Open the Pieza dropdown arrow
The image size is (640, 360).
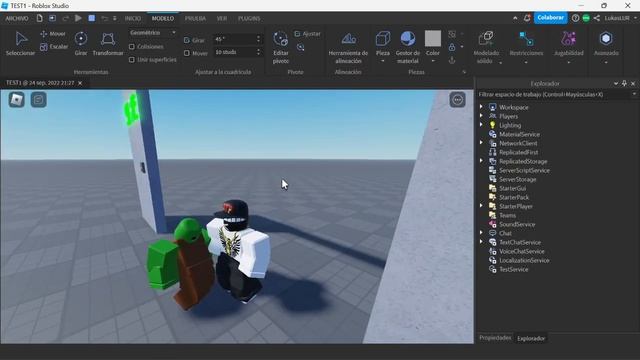(383, 61)
